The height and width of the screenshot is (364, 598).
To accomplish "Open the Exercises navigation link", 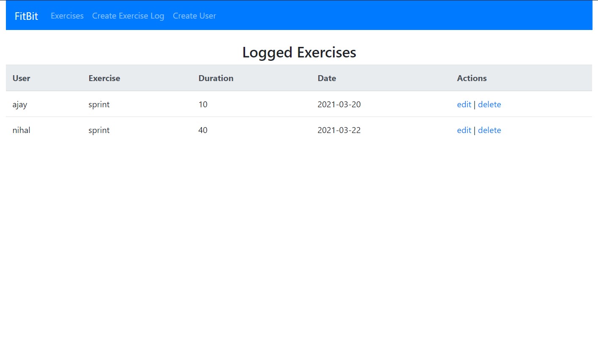I will 67,16.
